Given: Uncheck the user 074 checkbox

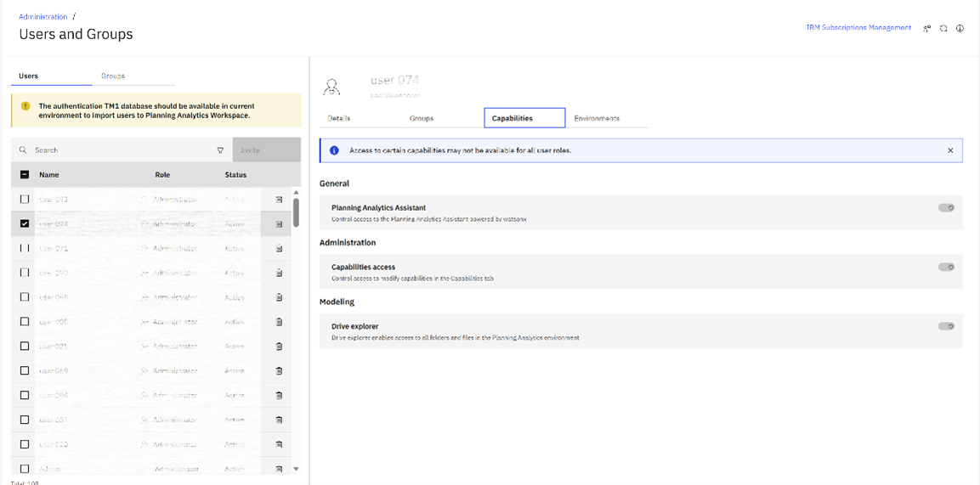Looking at the screenshot, I should point(25,224).
